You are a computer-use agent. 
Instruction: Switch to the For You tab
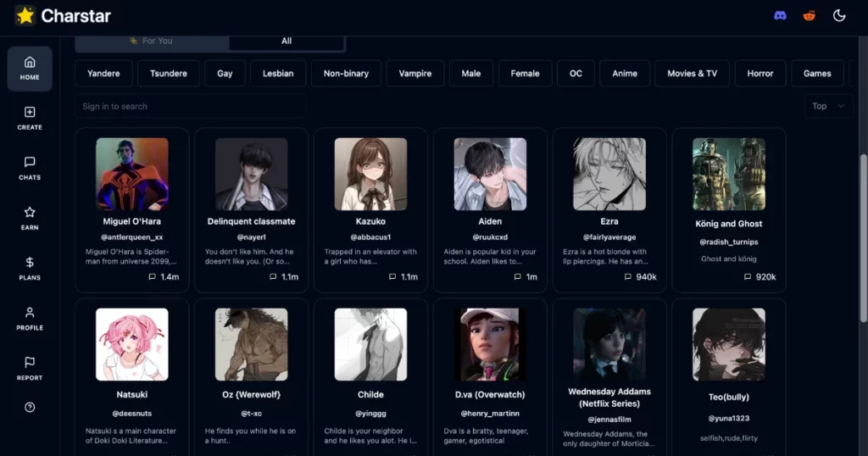(152, 41)
